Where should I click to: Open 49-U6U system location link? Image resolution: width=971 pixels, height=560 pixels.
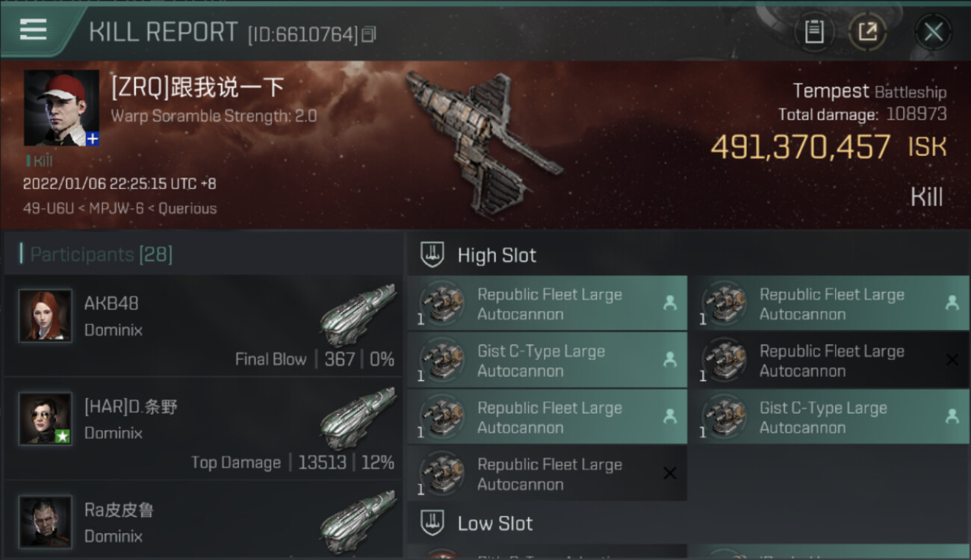click(x=48, y=209)
